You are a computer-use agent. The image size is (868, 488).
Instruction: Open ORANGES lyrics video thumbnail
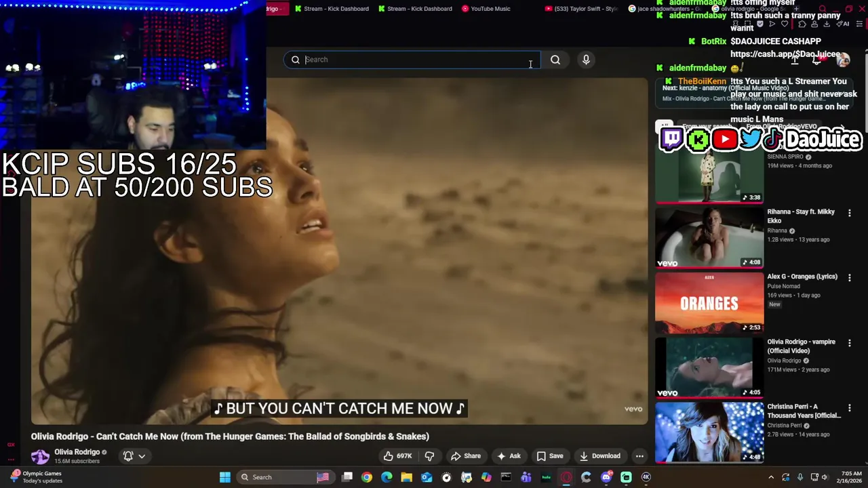pyautogui.click(x=709, y=303)
